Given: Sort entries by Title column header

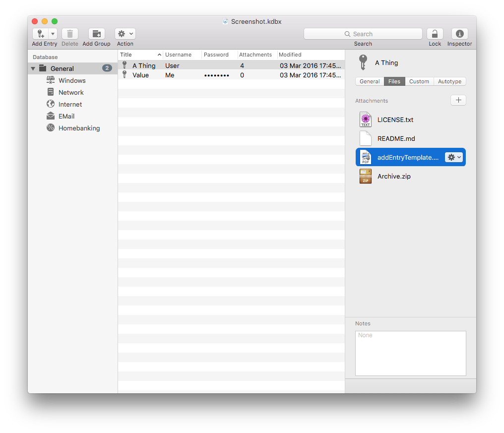Looking at the screenshot, I should point(140,55).
